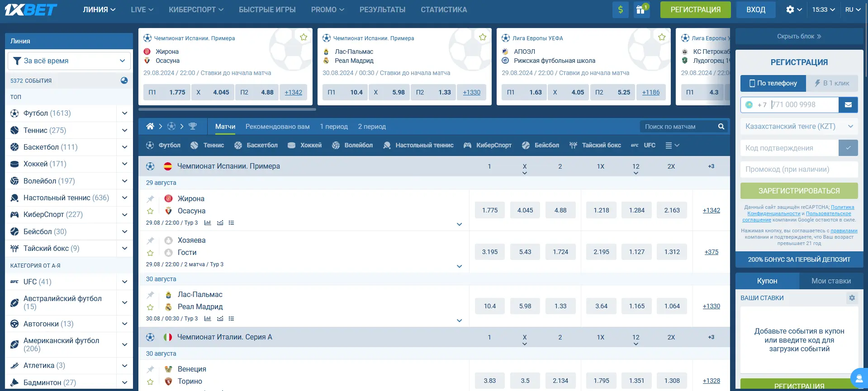
Task: Click the search magnifier icon
Action: (x=721, y=127)
